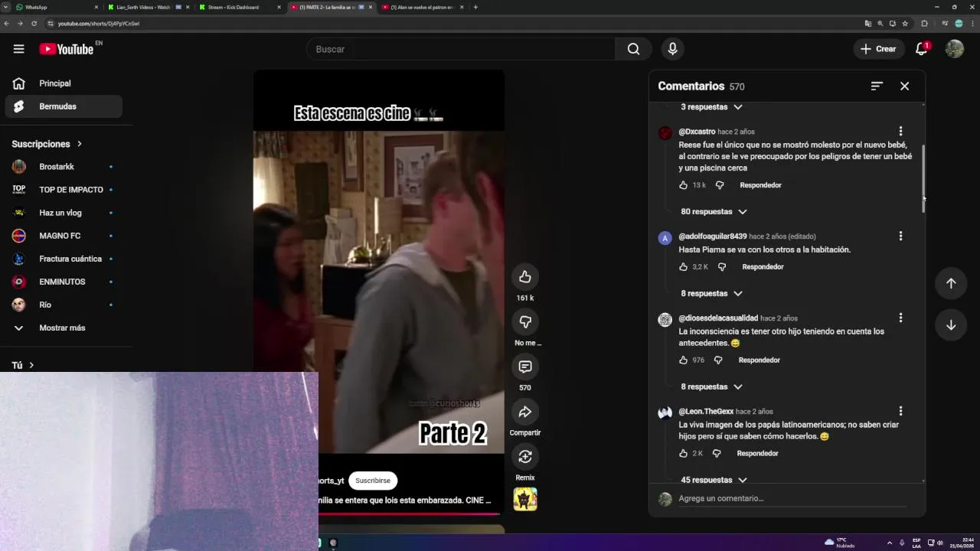Reply to @adolfoaguilar8439 with Responder

click(x=763, y=267)
